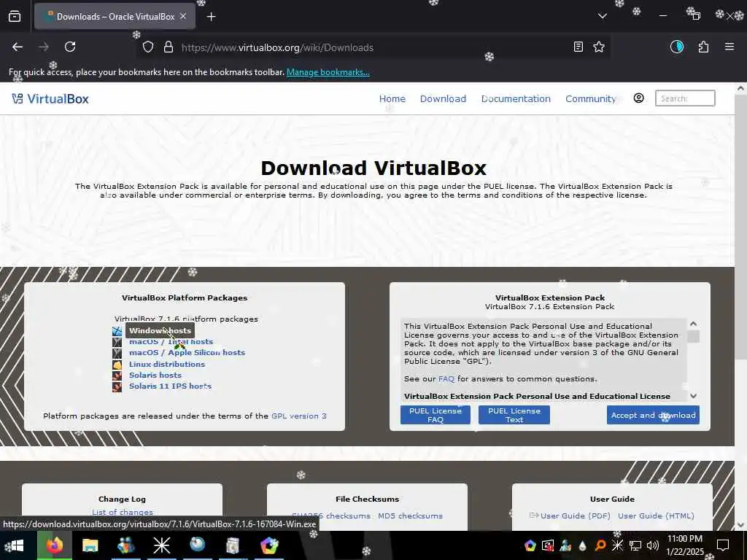Reload the page with refresh icon
This screenshot has height=560, width=747.
[x=70, y=47]
